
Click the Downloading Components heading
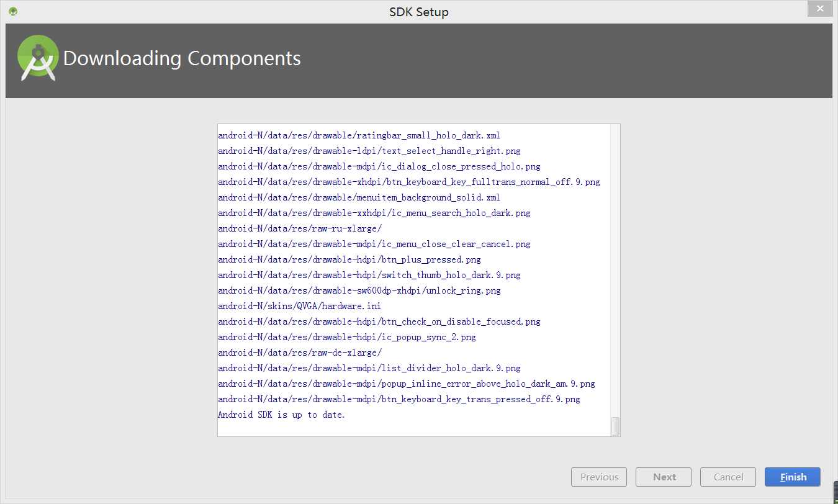182,58
